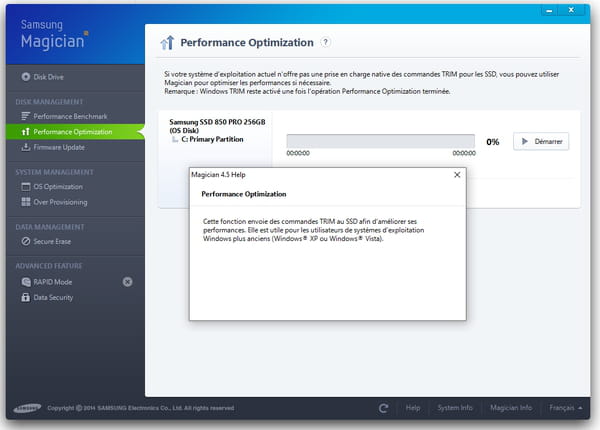Click the OS Optimization window icon
The width and height of the screenshot is (600, 430).
(x=26, y=187)
